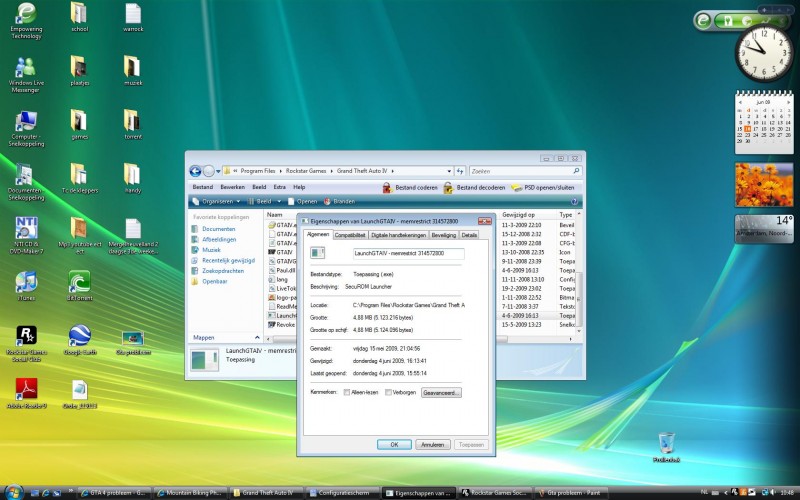Click the blue help icon in Explorer
The width and height of the screenshot is (800, 500).
click(574, 202)
